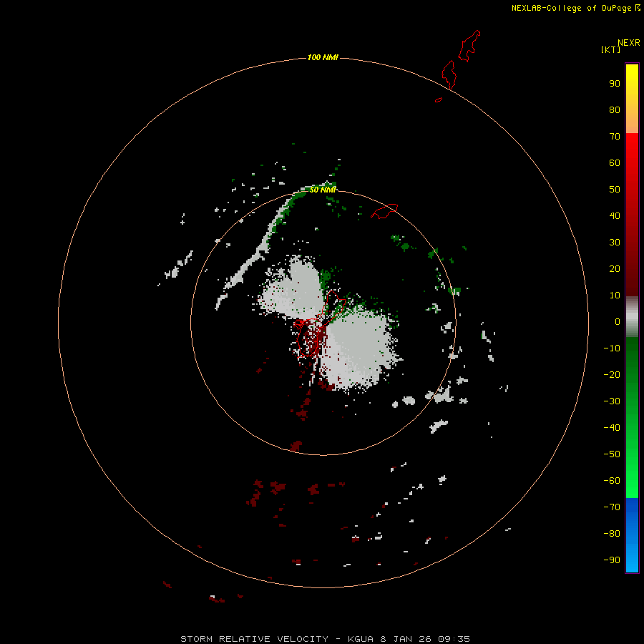Image resolution: width=644 pixels, height=644 pixels.
Task: Click the 20 knots scale label
Action: coord(615,269)
